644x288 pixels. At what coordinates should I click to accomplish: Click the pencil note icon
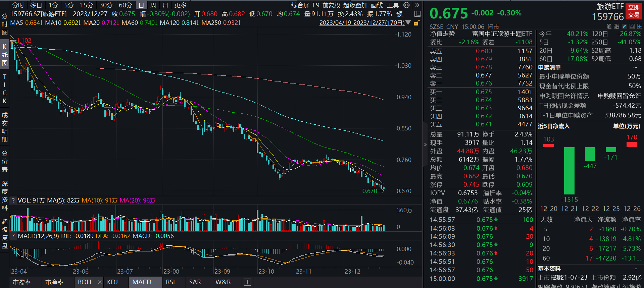coord(624,26)
